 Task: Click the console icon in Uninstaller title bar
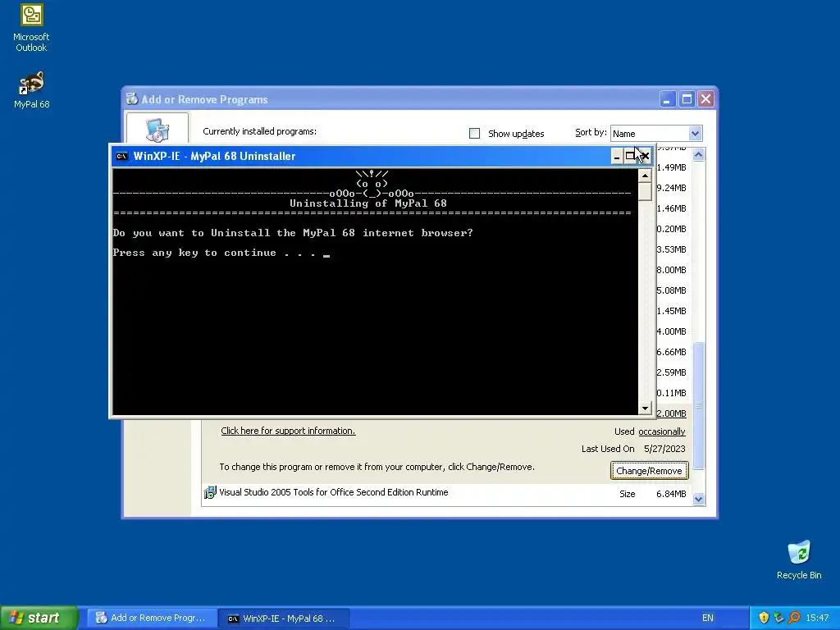click(122, 157)
